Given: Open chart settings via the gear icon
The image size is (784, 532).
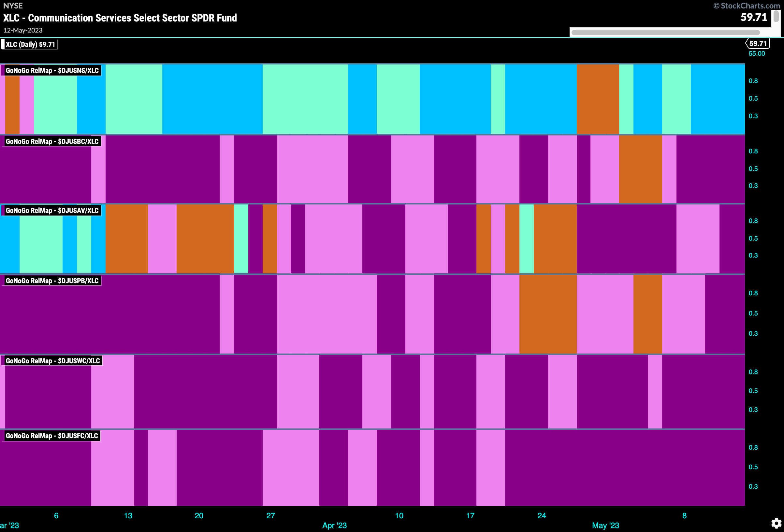Looking at the screenshot, I should tap(776, 523).
